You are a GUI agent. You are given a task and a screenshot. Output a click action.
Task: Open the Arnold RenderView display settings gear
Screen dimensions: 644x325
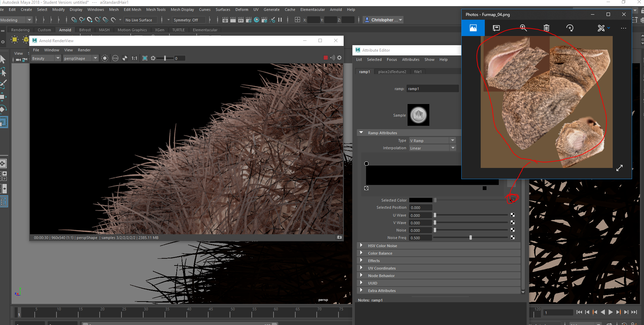click(x=339, y=58)
